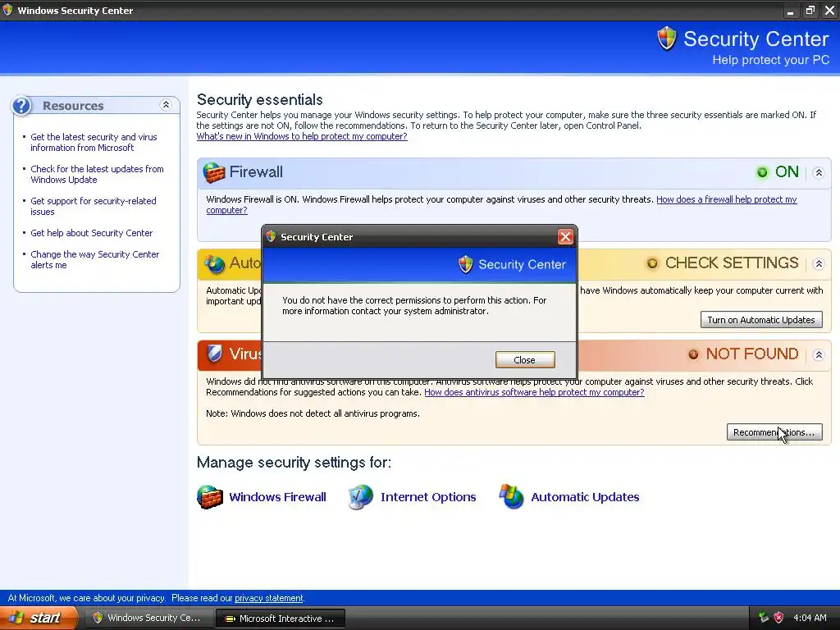The image size is (840, 630).
Task: Click the Automatic Updates globe icon in header
Action: tap(215, 263)
